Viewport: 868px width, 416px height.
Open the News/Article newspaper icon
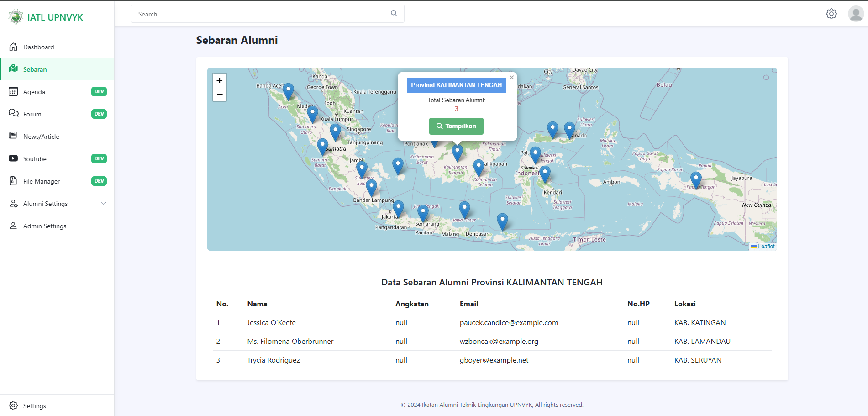pyautogui.click(x=13, y=136)
